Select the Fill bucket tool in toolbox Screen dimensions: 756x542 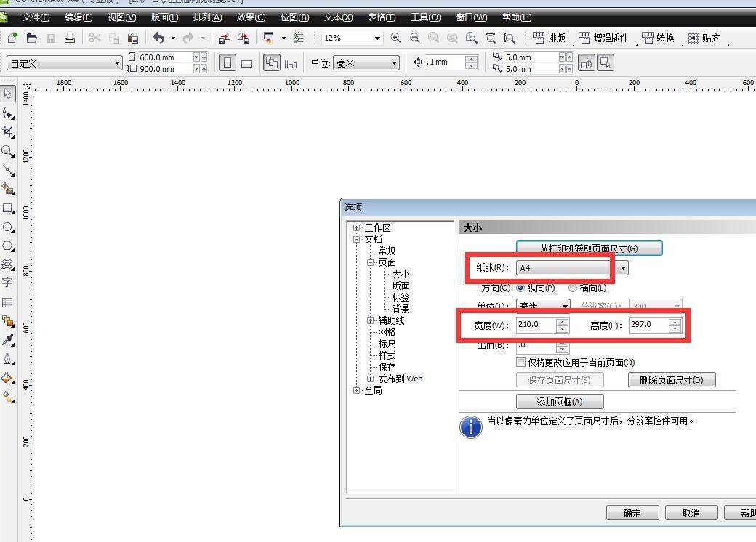click(8, 378)
